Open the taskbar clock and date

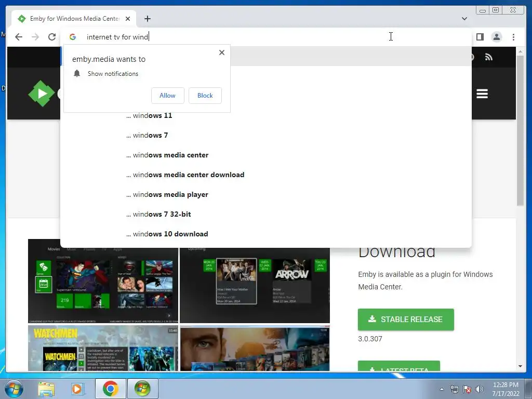coord(506,389)
